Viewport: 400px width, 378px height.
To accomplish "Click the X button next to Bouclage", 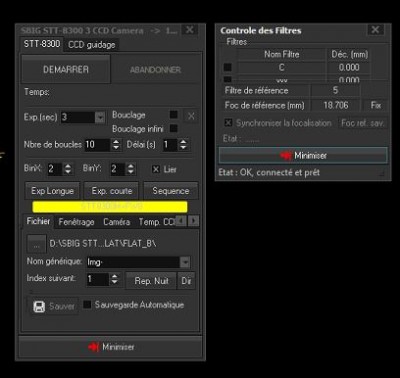I will [191, 116].
